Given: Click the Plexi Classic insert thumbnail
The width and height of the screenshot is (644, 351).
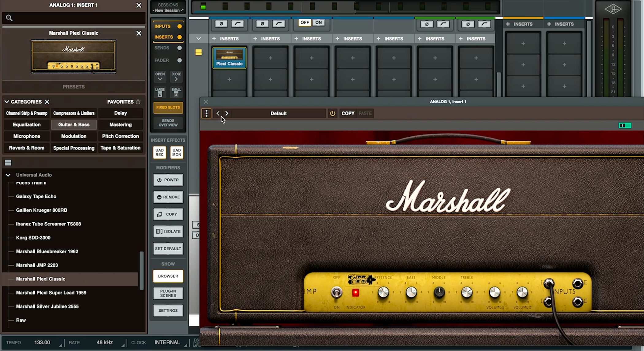Looking at the screenshot, I should [x=229, y=58].
